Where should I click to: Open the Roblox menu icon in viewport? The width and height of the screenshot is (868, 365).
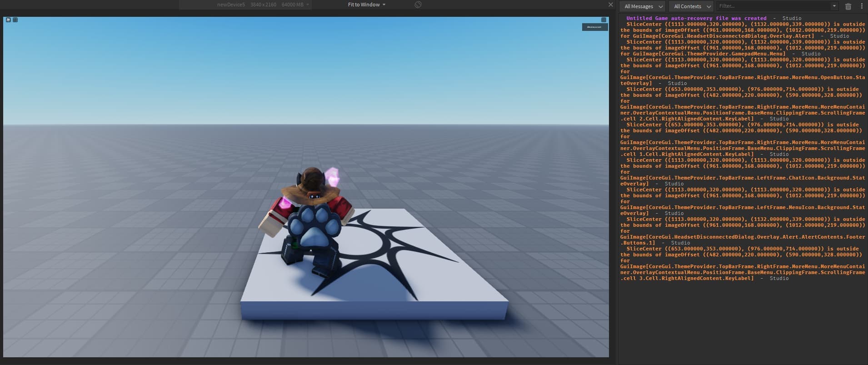8,20
